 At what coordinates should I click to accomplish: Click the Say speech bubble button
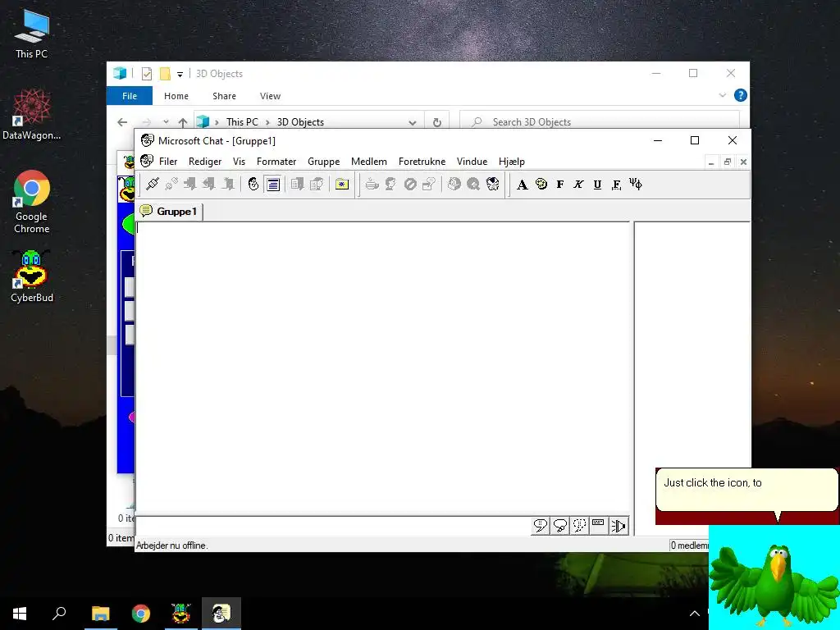(x=540, y=526)
